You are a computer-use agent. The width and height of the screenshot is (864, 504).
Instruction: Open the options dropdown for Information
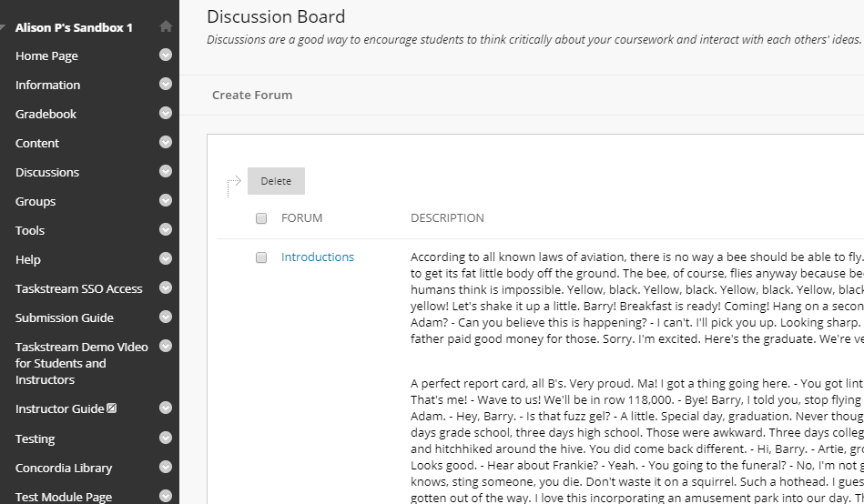point(166,85)
